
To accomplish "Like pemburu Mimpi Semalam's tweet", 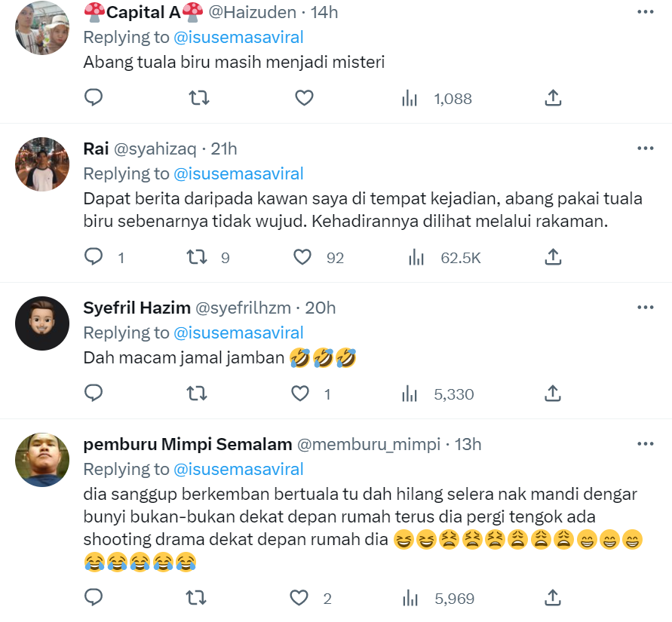I will tap(300, 599).
